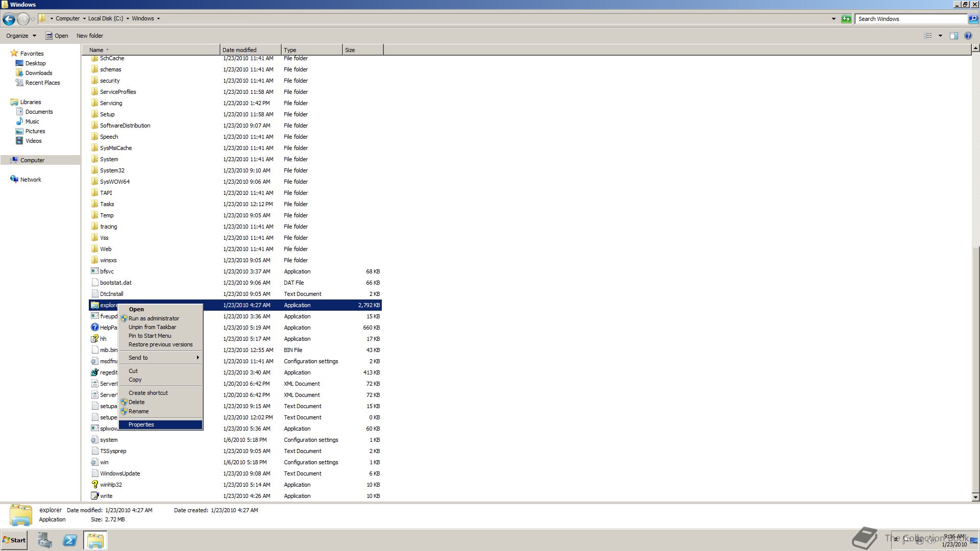Open Desktop in Favorites
980x551 pixels.
(35, 63)
